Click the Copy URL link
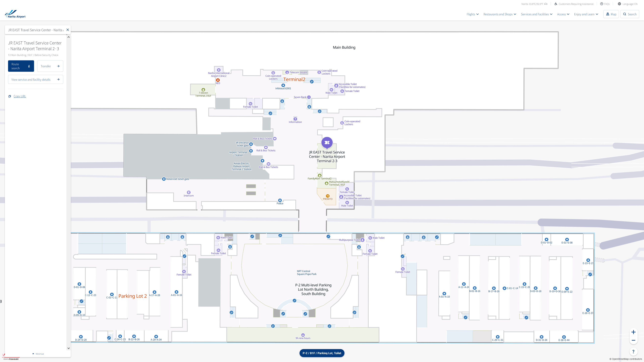 [x=20, y=96]
